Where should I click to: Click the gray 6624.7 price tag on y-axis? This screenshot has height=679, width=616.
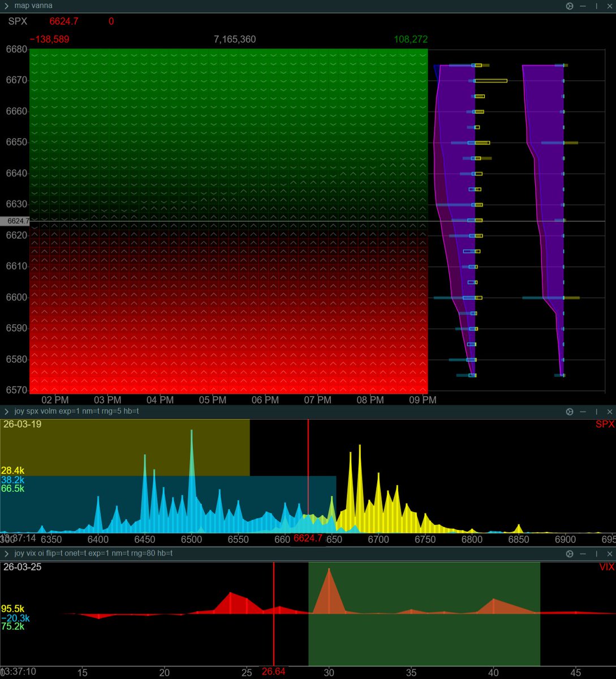pos(15,221)
